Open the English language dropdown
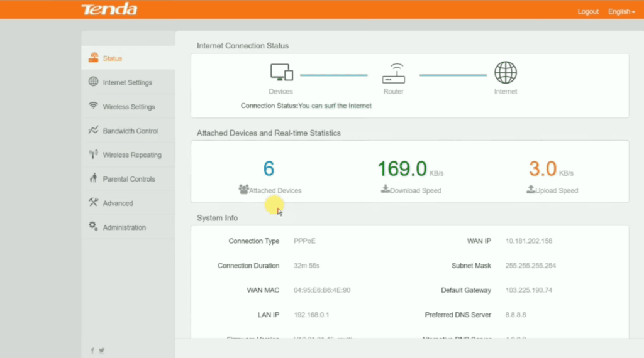Screen dimensions: 644x358 (x=621, y=12)
